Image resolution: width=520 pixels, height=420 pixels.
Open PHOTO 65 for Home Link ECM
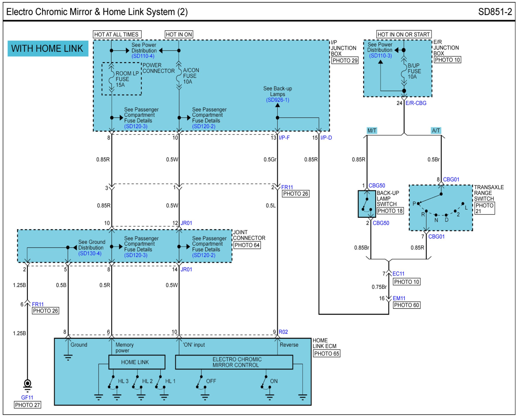tap(327, 354)
